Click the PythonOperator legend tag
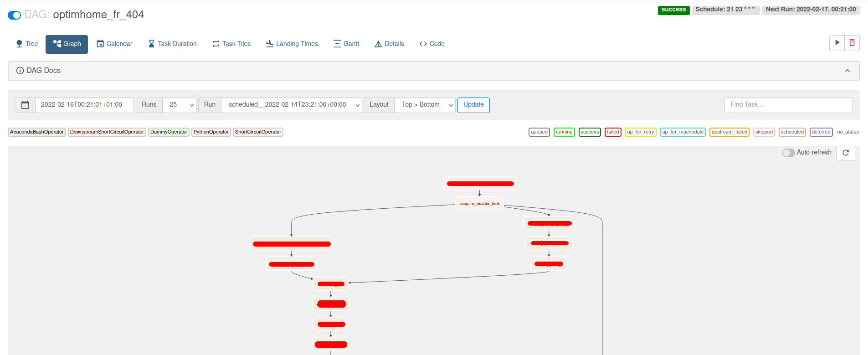The height and width of the screenshot is (355, 868). point(211,132)
